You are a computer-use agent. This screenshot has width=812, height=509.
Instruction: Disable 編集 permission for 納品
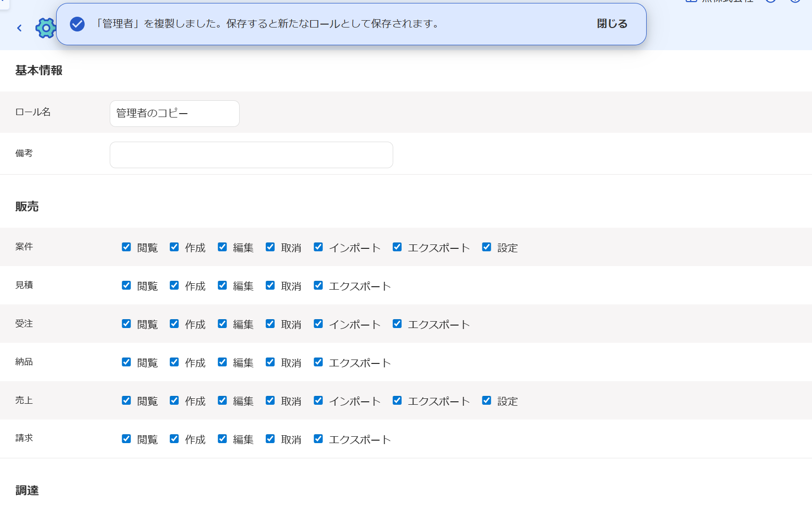(222, 362)
